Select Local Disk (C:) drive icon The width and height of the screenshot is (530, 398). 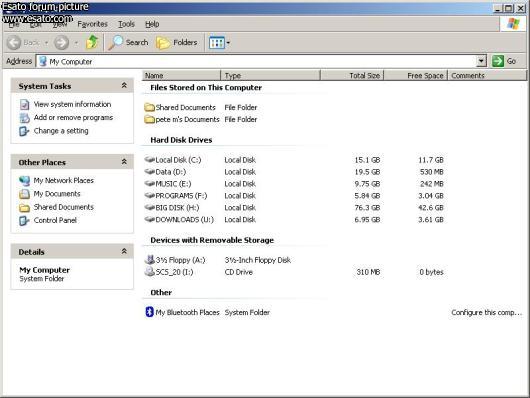pos(149,159)
